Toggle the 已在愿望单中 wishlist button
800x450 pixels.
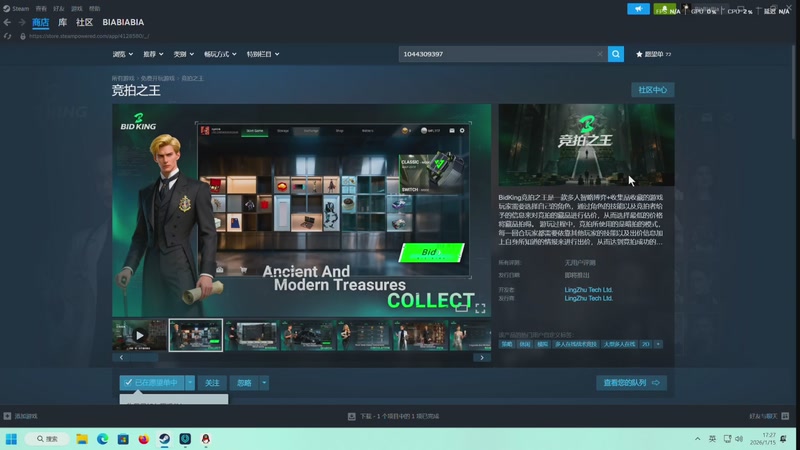coord(152,383)
